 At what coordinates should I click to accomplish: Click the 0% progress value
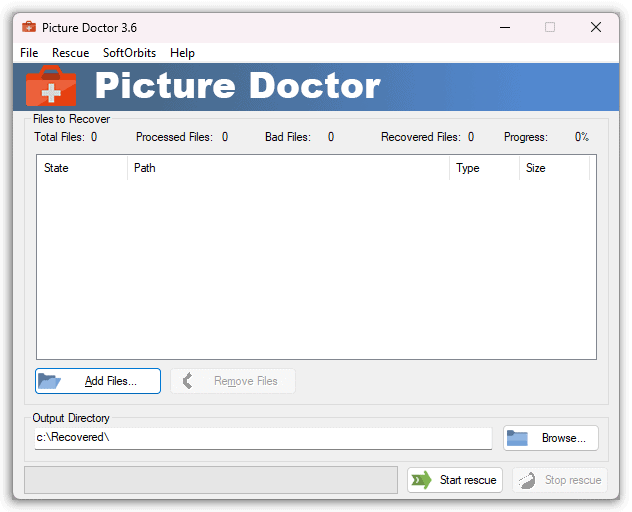(582, 137)
